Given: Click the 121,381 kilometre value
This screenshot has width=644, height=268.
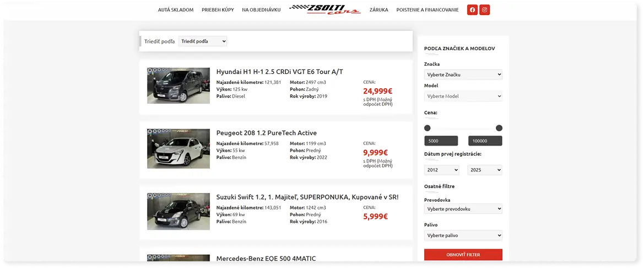Looking at the screenshot, I should click(x=273, y=82).
